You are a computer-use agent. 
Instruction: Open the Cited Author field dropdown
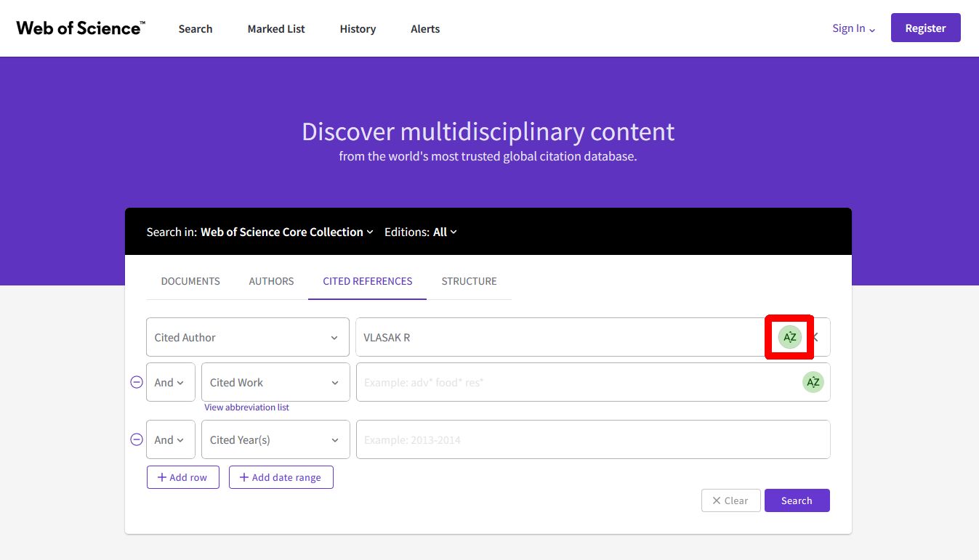pyautogui.click(x=248, y=337)
